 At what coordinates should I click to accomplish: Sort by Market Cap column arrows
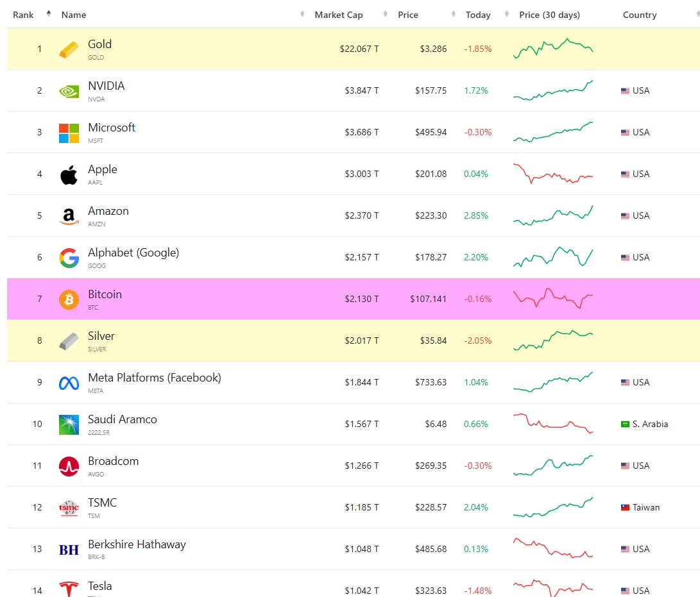(x=385, y=14)
